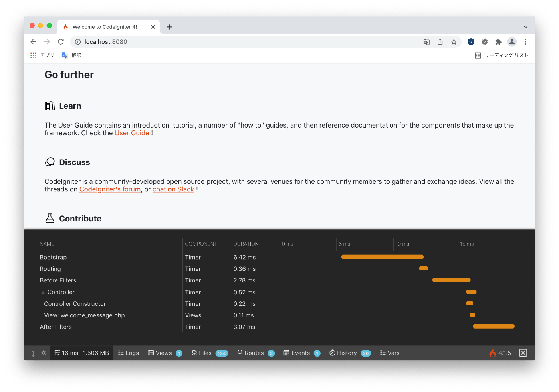
Task: Open the アプリ apps bookmark
Action: (42, 55)
